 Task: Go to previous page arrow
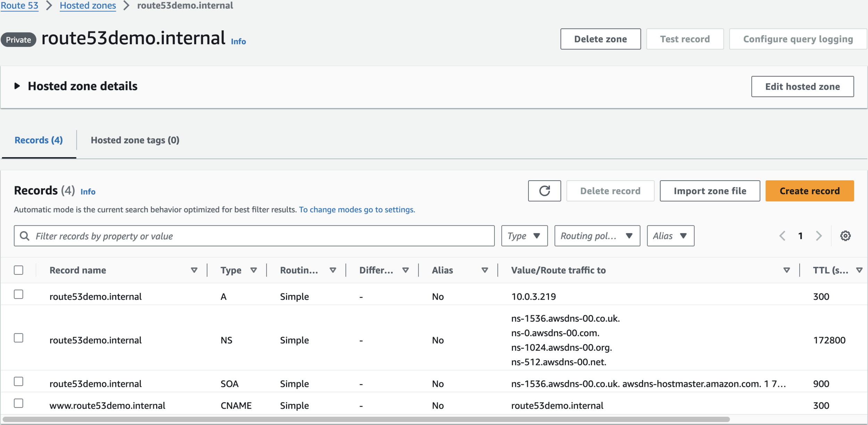(782, 236)
